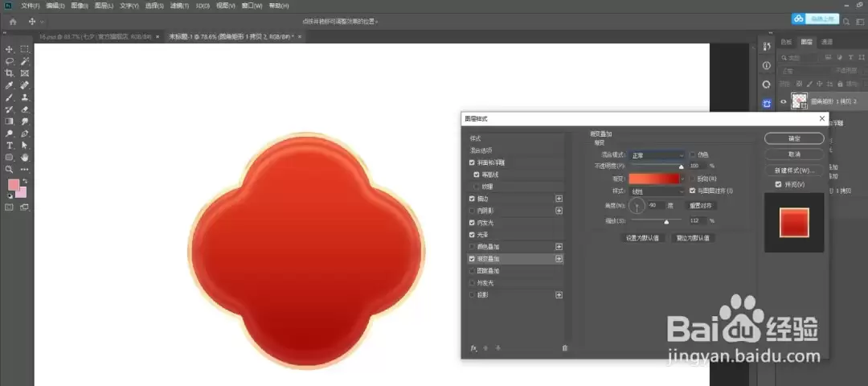Screen dimensions: 868x386
Task: Click the fx icon in Layer Style dialog
Action: [473, 347]
